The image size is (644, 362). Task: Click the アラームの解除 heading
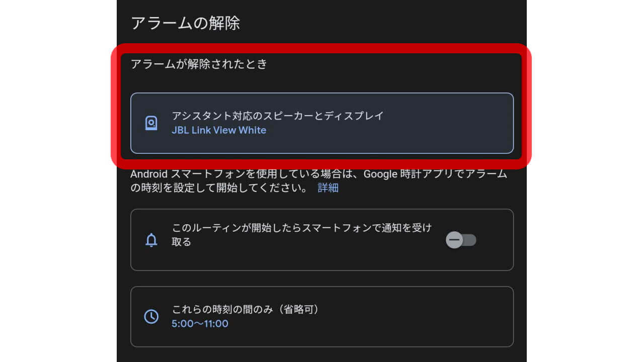186,23
